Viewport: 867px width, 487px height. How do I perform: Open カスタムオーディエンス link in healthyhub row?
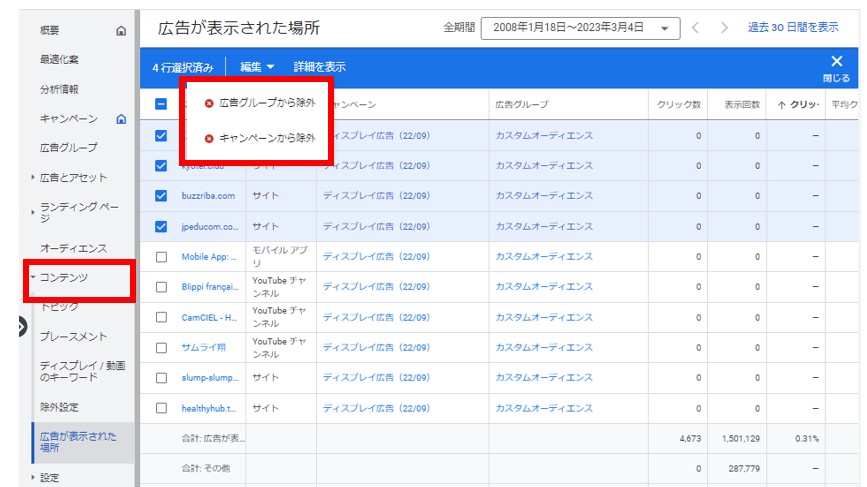[x=544, y=409]
